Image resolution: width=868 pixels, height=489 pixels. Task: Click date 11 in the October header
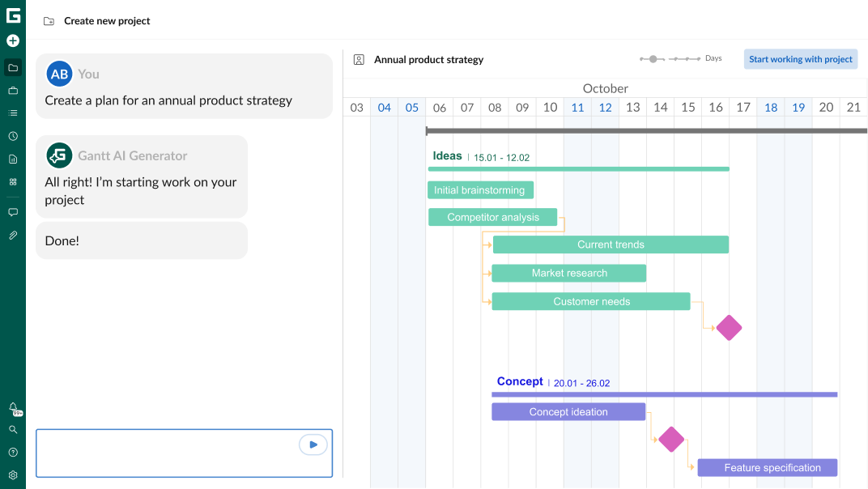(x=577, y=108)
